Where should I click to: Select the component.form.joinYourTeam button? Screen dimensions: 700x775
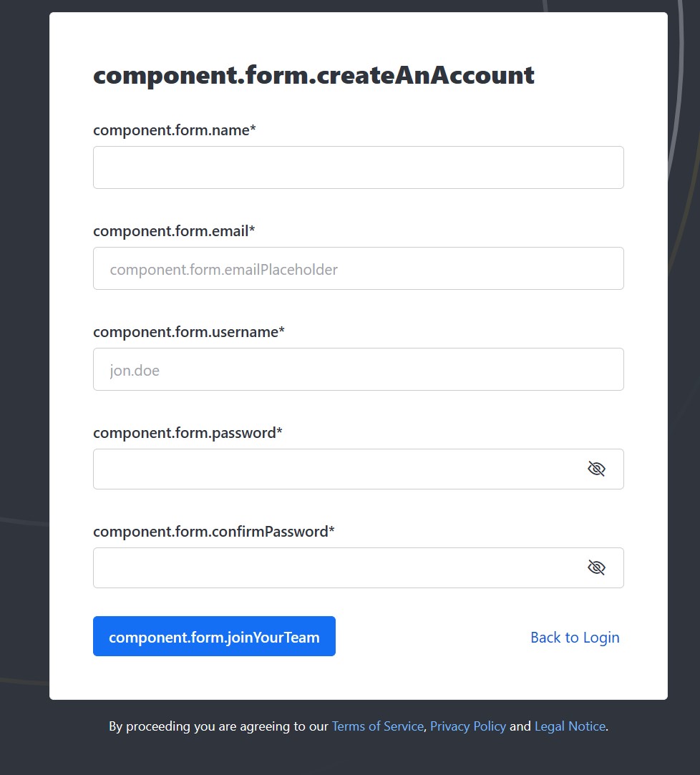coord(214,636)
